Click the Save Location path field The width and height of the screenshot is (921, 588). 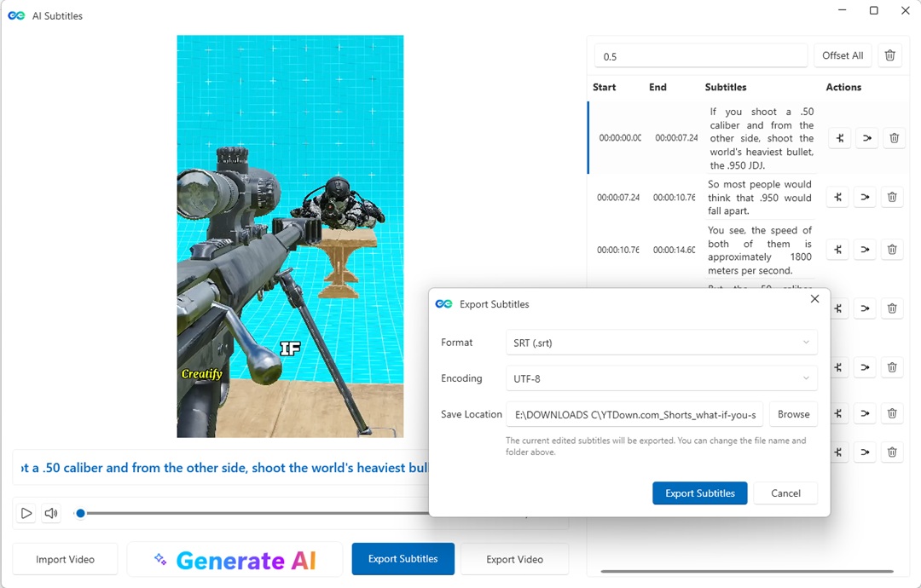click(634, 414)
